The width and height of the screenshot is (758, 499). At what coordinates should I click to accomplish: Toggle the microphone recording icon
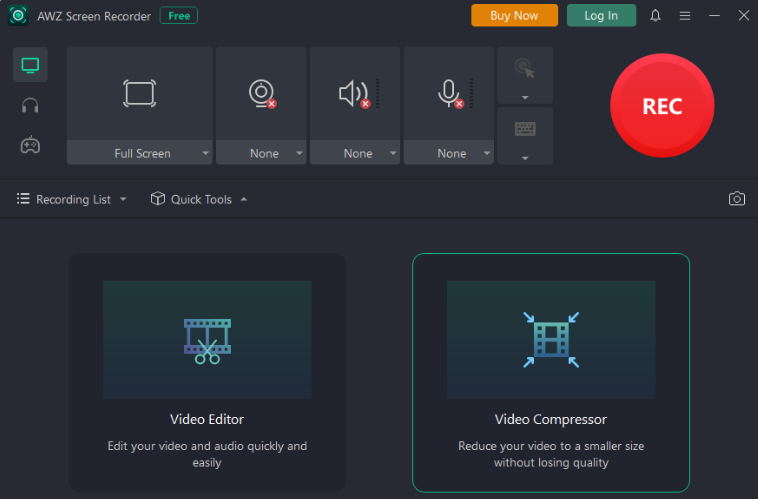[x=450, y=93]
